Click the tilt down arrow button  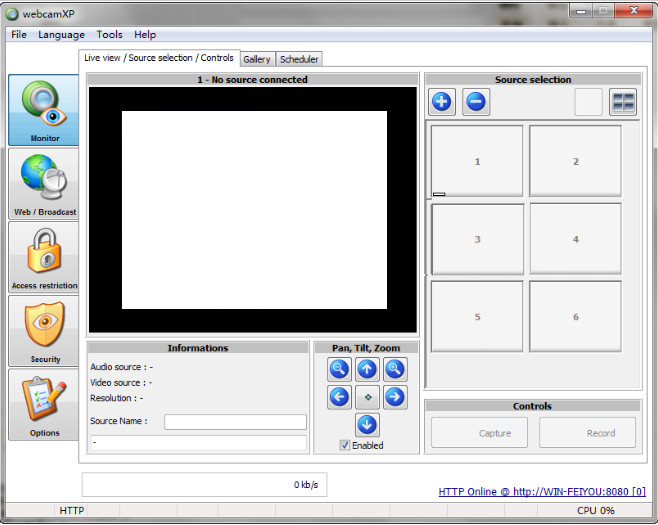(367, 425)
